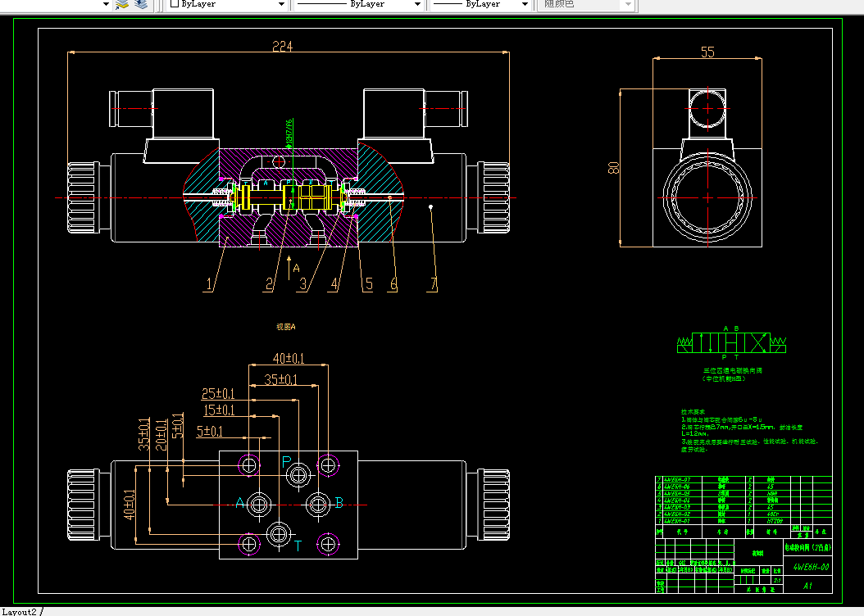Screen dimensions: 864x616
Task: Switch to the Layout2 tab
Action: coord(20,612)
